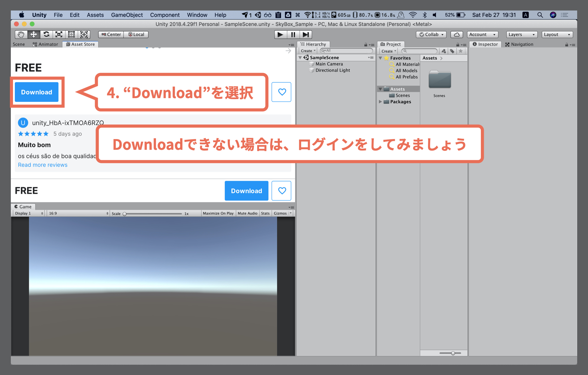This screenshot has width=588, height=375.
Task: Toggle Gizmos in Game view
Action: 280,213
